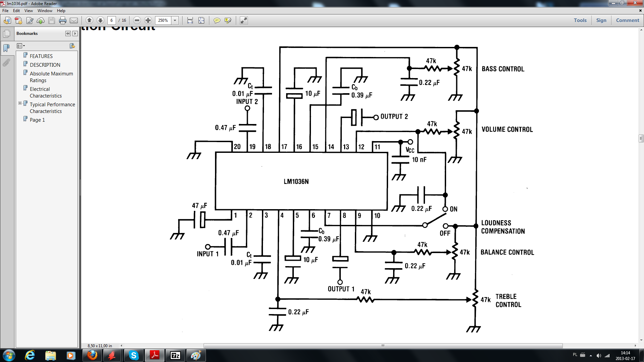Viewport: 644px width, 362px height.
Task: Open the File menu
Action: (x=5, y=11)
